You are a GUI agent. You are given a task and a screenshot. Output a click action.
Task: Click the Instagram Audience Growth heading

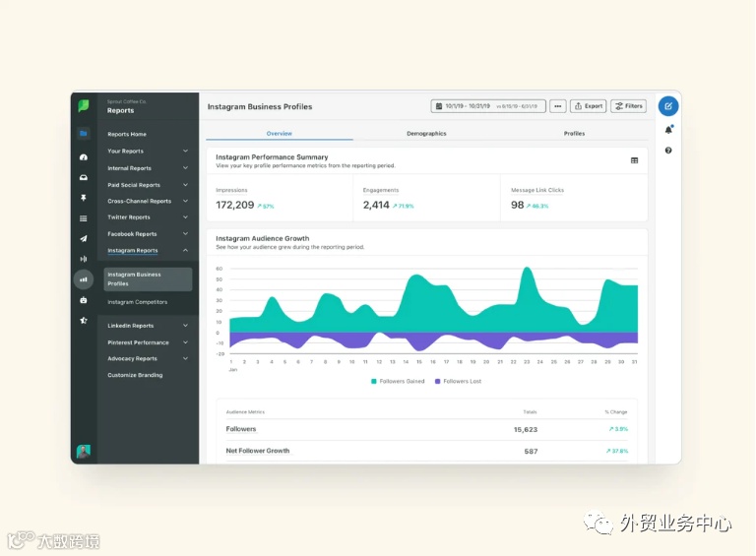click(x=262, y=238)
